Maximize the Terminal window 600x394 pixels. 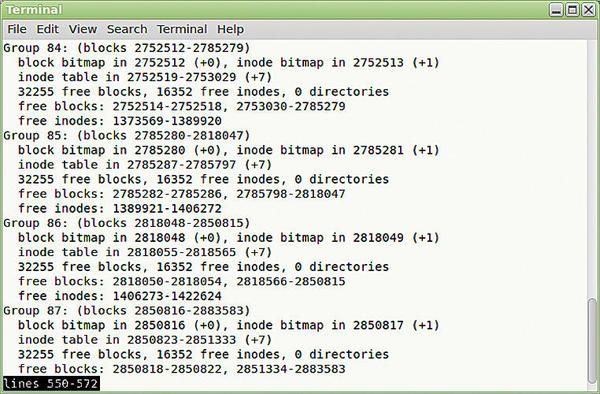(x=572, y=10)
